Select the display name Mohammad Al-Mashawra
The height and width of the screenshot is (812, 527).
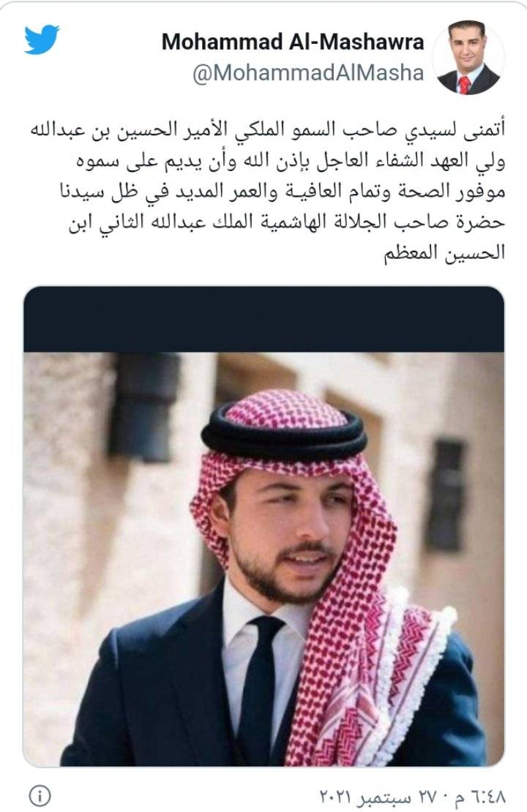293,42
